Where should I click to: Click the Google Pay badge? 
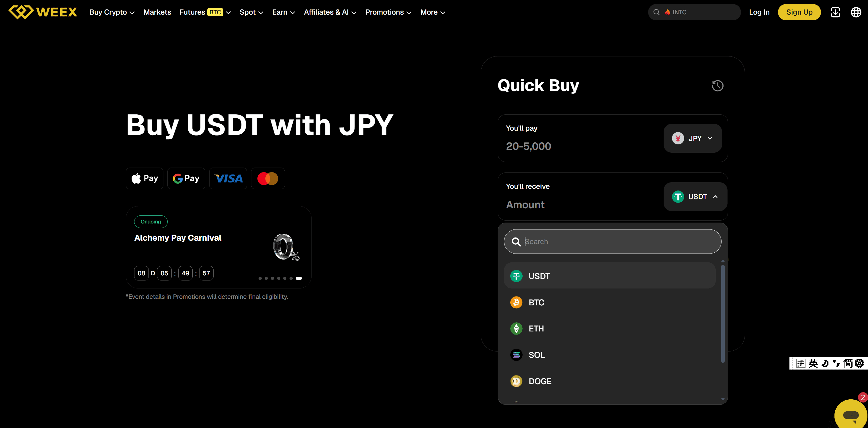(186, 178)
